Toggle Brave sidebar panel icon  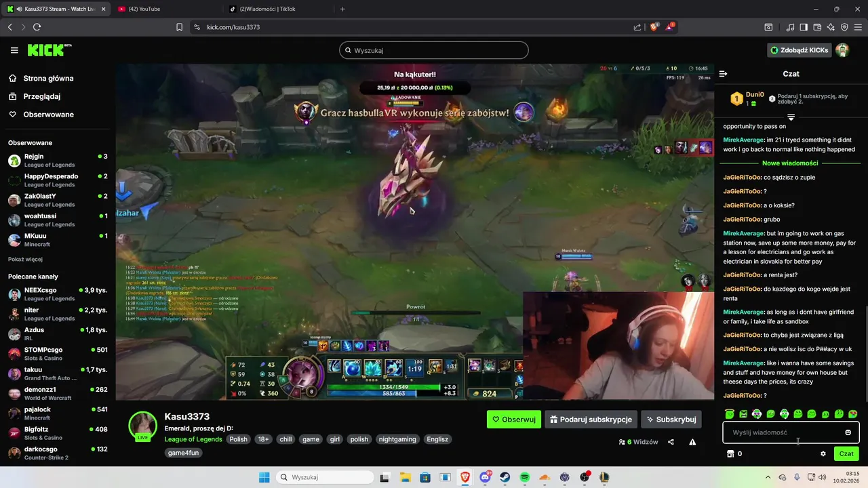pos(804,27)
